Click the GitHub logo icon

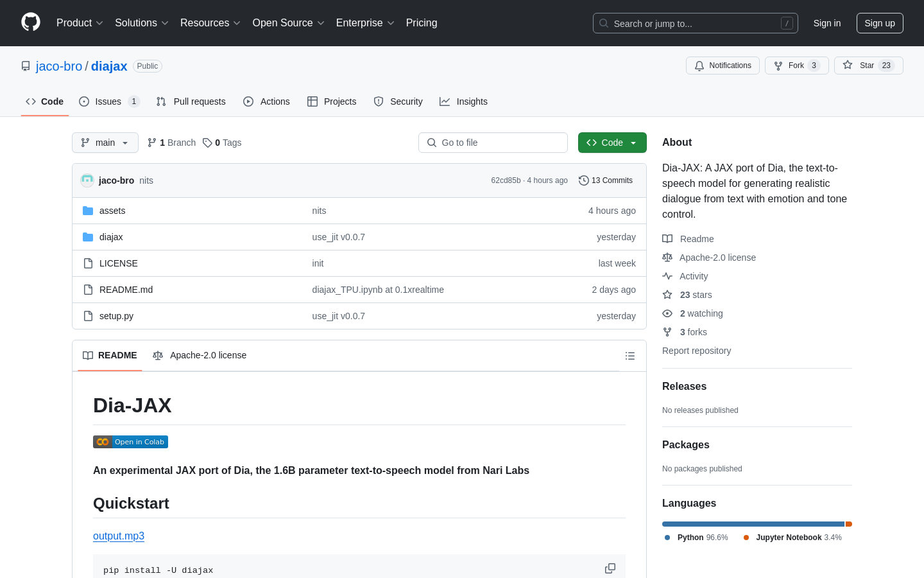tap(31, 22)
